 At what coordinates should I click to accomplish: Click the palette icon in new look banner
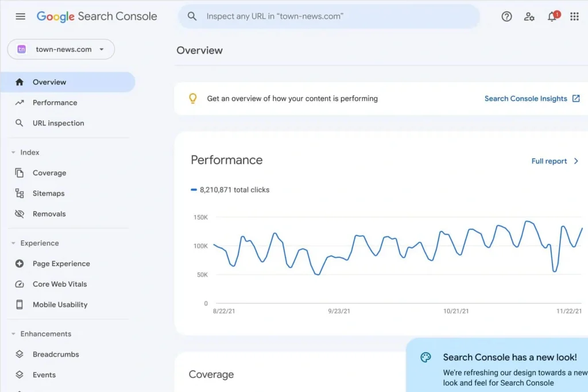425,357
